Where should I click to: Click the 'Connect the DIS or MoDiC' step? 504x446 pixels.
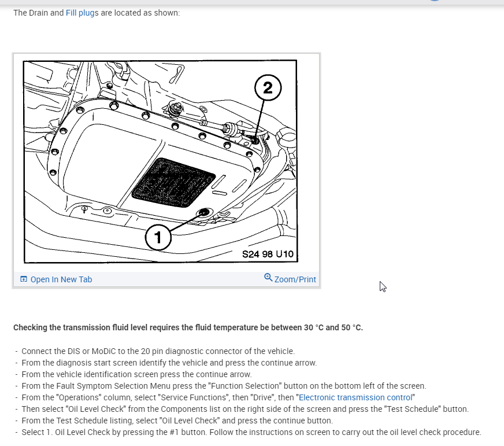pyautogui.click(x=158, y=351)
